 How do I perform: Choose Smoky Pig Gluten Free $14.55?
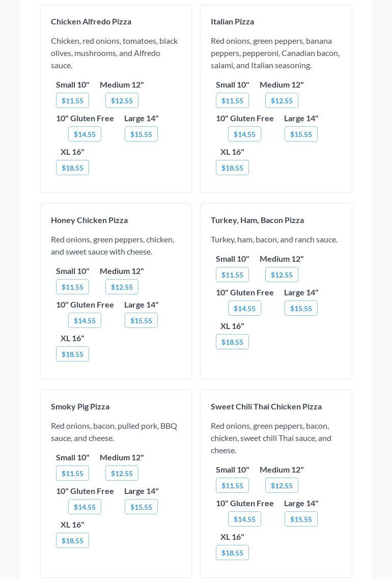85,507
